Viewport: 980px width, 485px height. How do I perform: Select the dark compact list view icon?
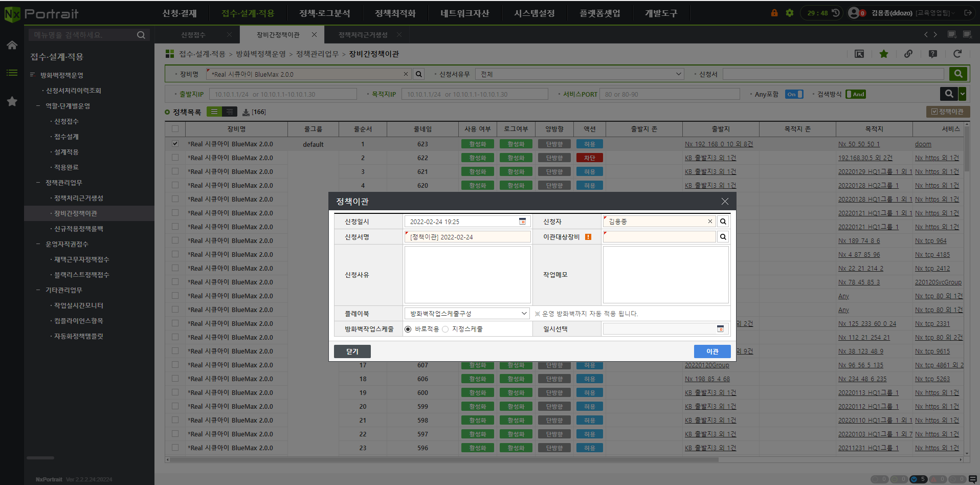(x=229, y=112)
